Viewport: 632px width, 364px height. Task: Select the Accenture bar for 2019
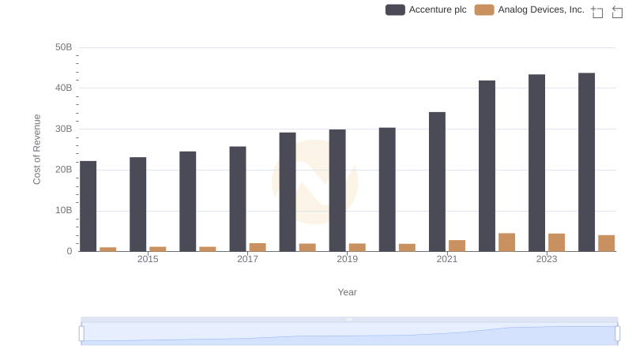337,190
